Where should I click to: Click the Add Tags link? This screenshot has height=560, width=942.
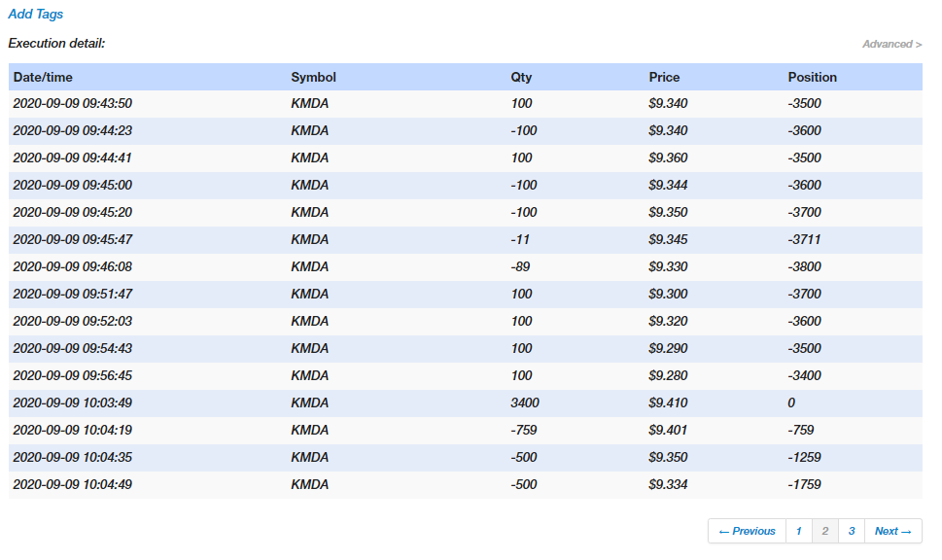click(x=36, y=15)
